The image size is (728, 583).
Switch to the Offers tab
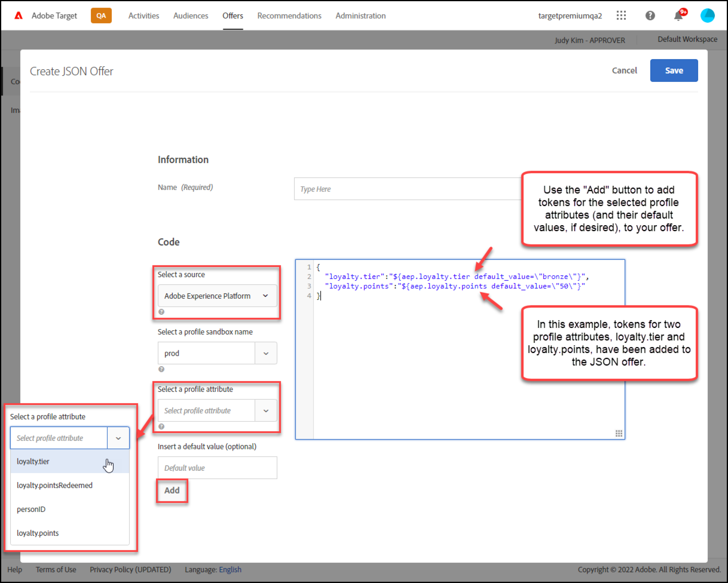[x=233, y=16]
